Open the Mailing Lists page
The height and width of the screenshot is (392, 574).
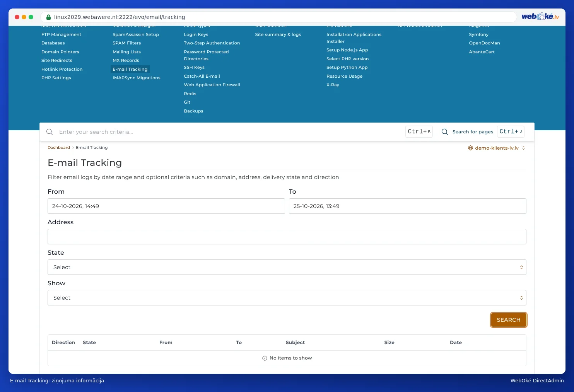126,52
